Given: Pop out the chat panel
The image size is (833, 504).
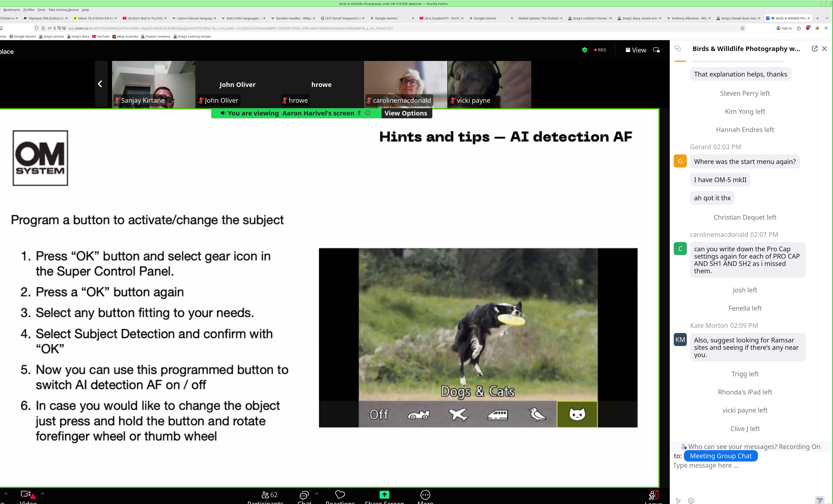Looking at the screenshot, I should [x=814, y=49].
